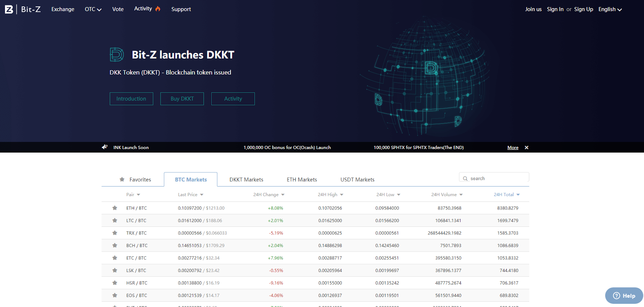The image size is (644, 307).
Task: Favorite the BCH / BTC pair
Action: [x=115, y=245]
